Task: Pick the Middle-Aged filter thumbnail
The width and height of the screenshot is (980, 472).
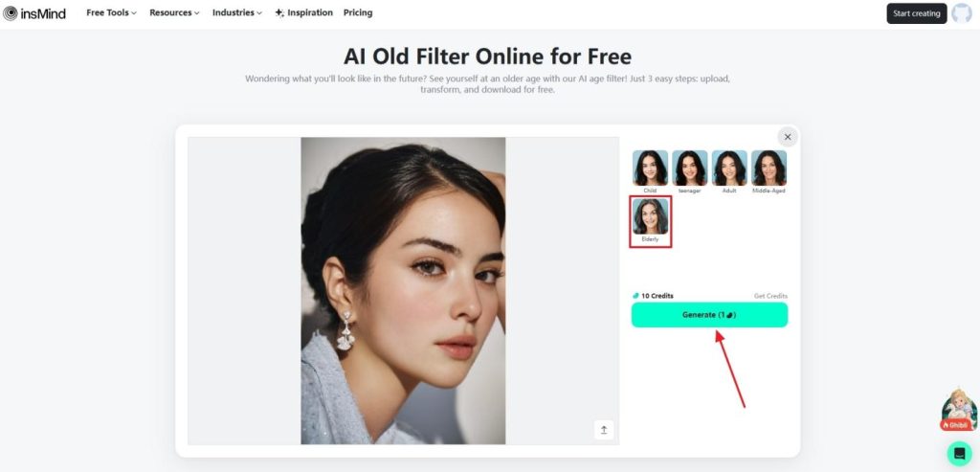Action: coord(768,168)
